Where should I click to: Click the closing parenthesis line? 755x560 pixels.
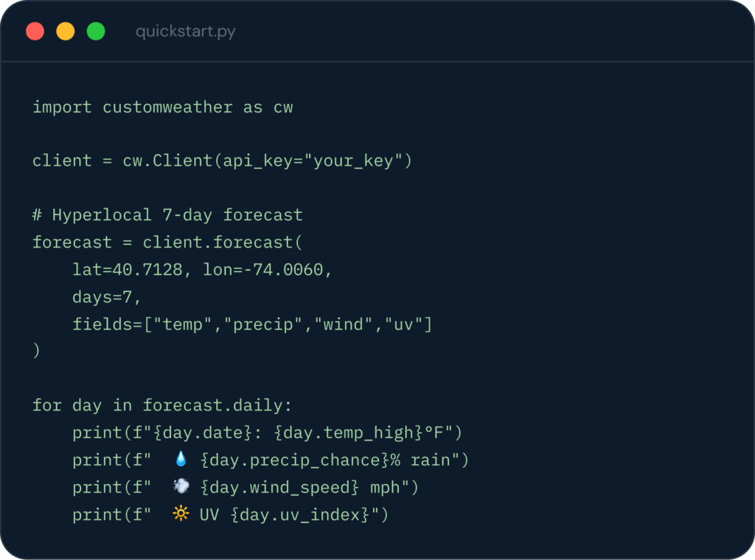[x=36, y=350]
